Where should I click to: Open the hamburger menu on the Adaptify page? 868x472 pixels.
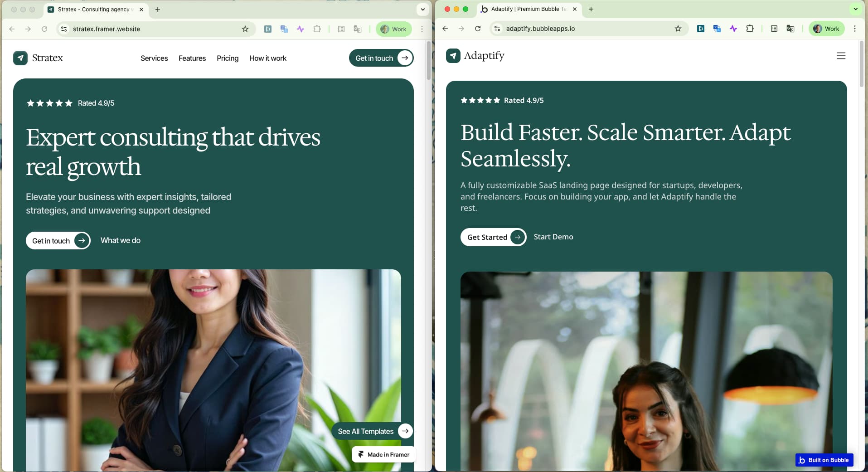pyautogui.click(x=841, y=56)
